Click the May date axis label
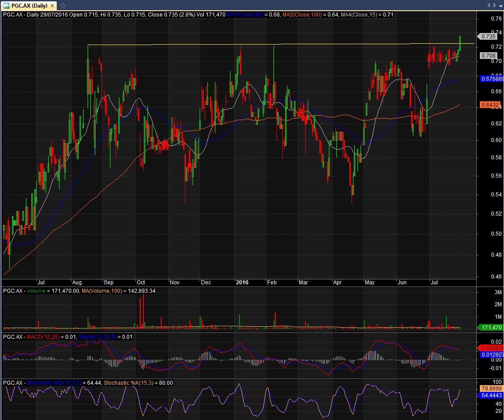The width and height of the screenshot is (504, 420). tap(370, 283)
